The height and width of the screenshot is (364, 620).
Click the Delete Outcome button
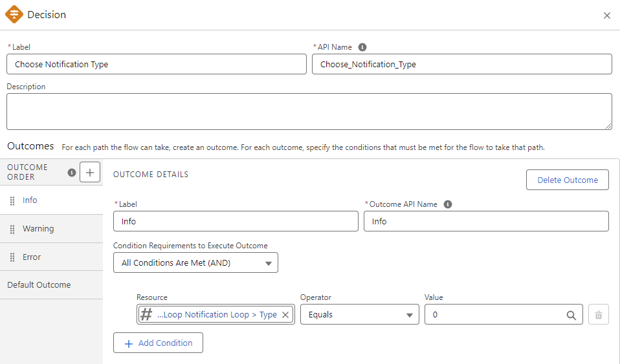point(568,180)
